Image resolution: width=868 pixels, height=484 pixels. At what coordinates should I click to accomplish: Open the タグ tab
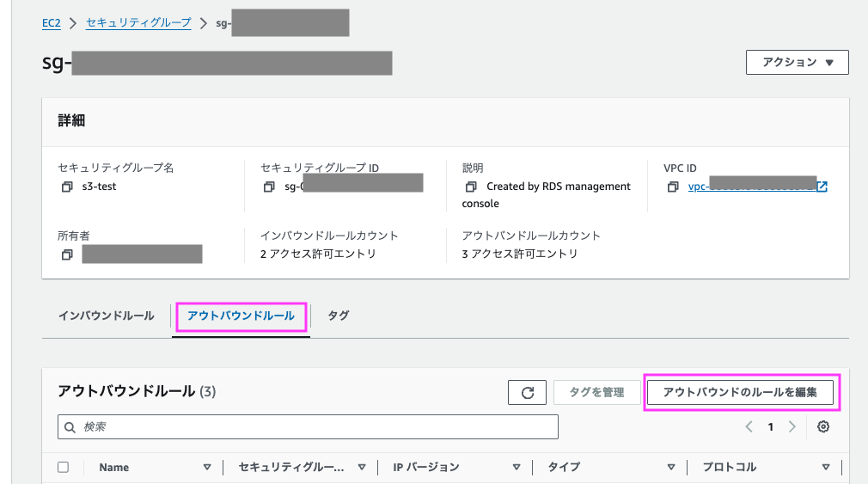pyautogui.click(x=339, y=316)
